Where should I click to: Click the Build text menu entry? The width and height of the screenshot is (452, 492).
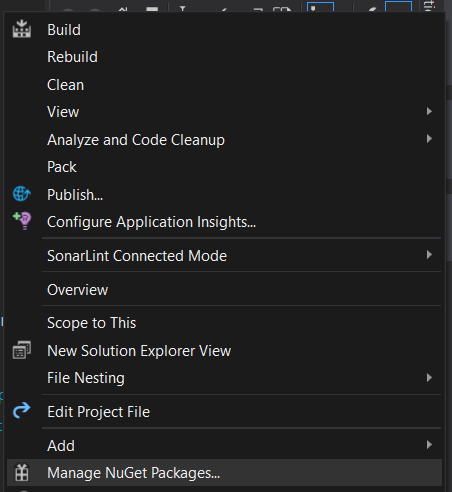coord(64,30)
